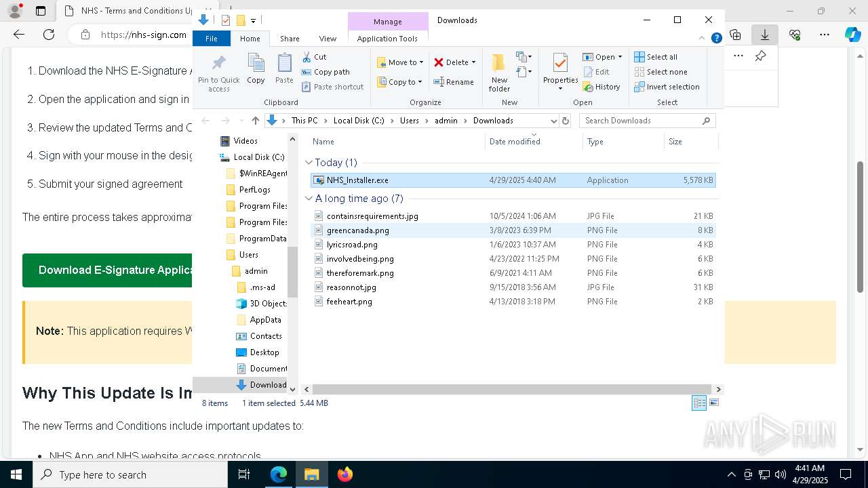This screenshot has width=868, height=488.
Task: Select feeheart.png file
Action: pyautogui.click(x=513, y=302)
